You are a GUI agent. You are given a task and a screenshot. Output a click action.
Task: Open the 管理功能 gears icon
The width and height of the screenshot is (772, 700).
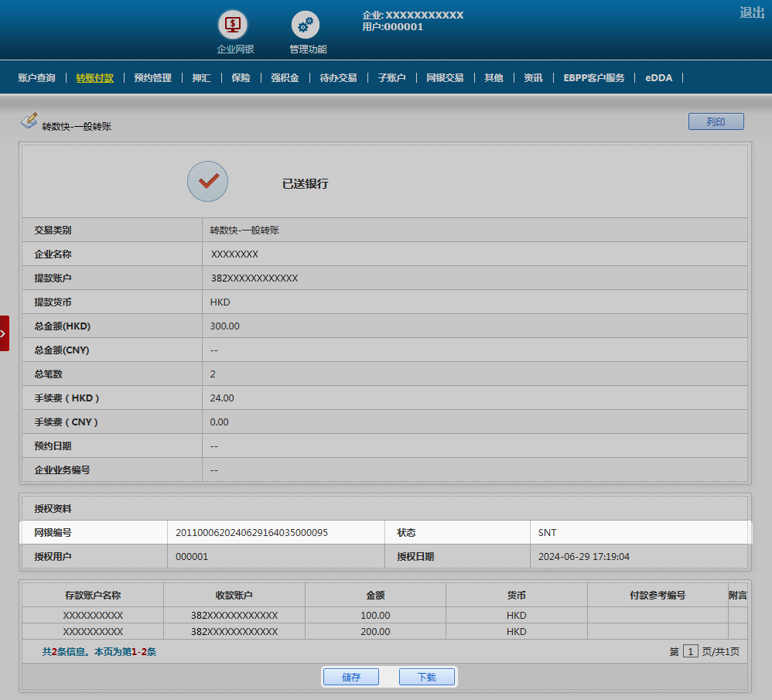point(306,25)
